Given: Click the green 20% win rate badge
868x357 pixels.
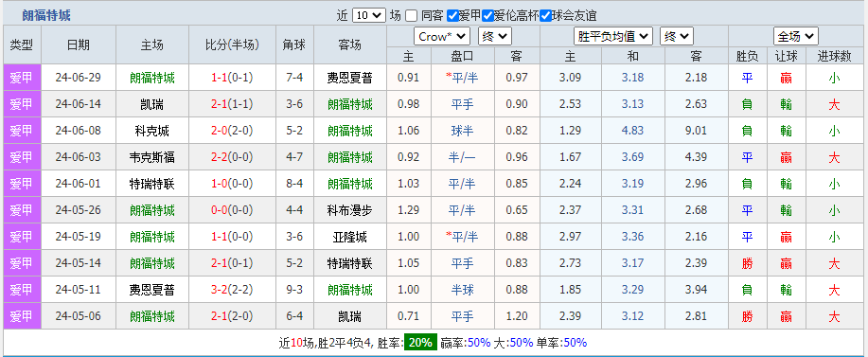Looking at the screenshot, I should (x=420, y=343).
